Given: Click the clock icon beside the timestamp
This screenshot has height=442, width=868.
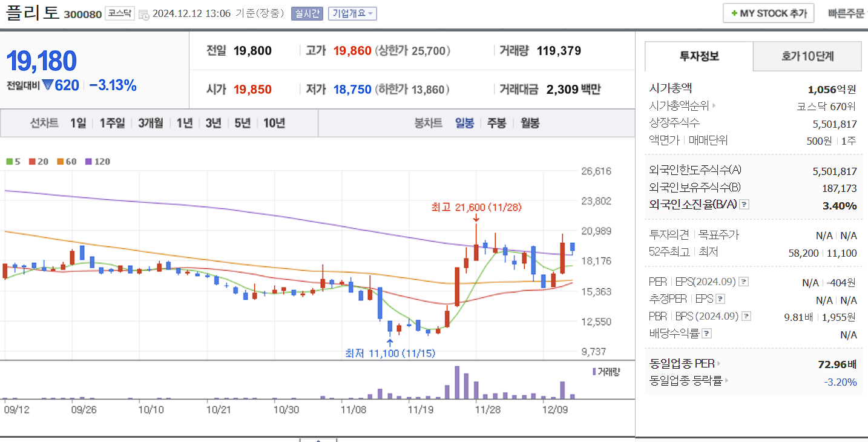Looking at the screenshot, I should (x=143, y=13).
